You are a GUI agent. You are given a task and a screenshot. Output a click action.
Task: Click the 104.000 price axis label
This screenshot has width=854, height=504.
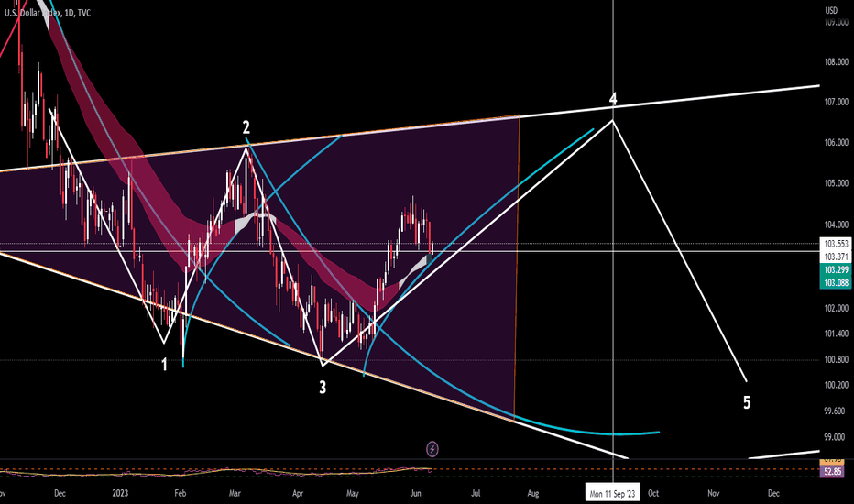coord(836,225)
